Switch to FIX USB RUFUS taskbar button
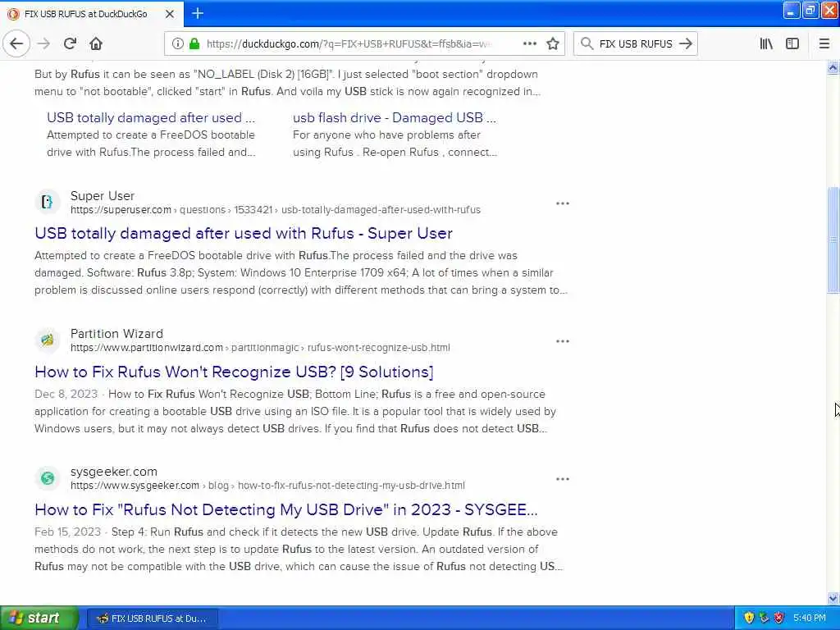Screen dimensions: 840x630 [x=153, y=619]
